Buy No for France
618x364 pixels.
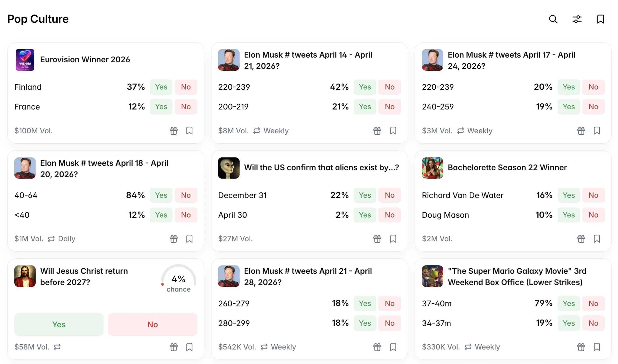186,107
